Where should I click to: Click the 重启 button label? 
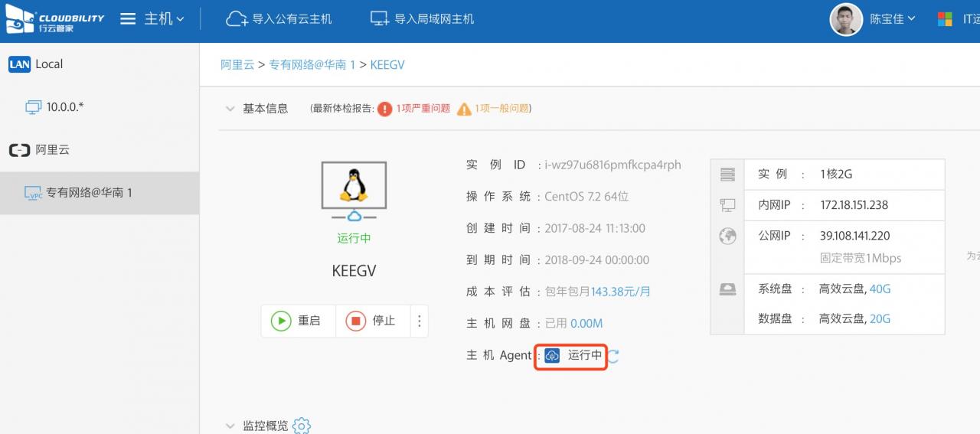[309, 321]
